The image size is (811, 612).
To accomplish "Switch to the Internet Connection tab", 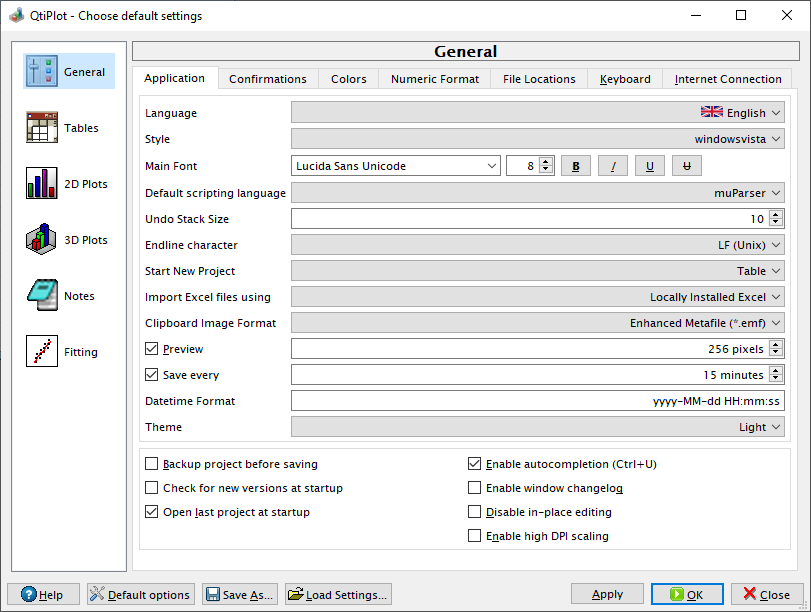I will pyautogui.click(x=727, y=79).
